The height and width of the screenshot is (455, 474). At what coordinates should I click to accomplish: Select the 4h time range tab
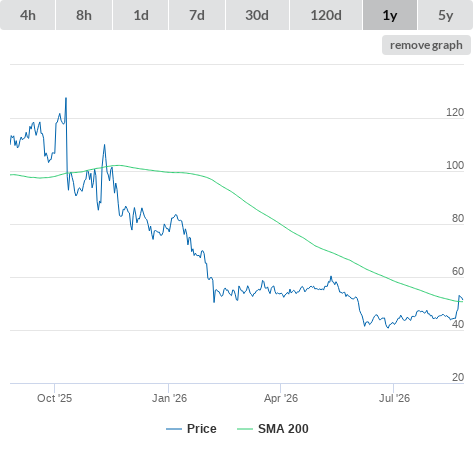[28, 15]
